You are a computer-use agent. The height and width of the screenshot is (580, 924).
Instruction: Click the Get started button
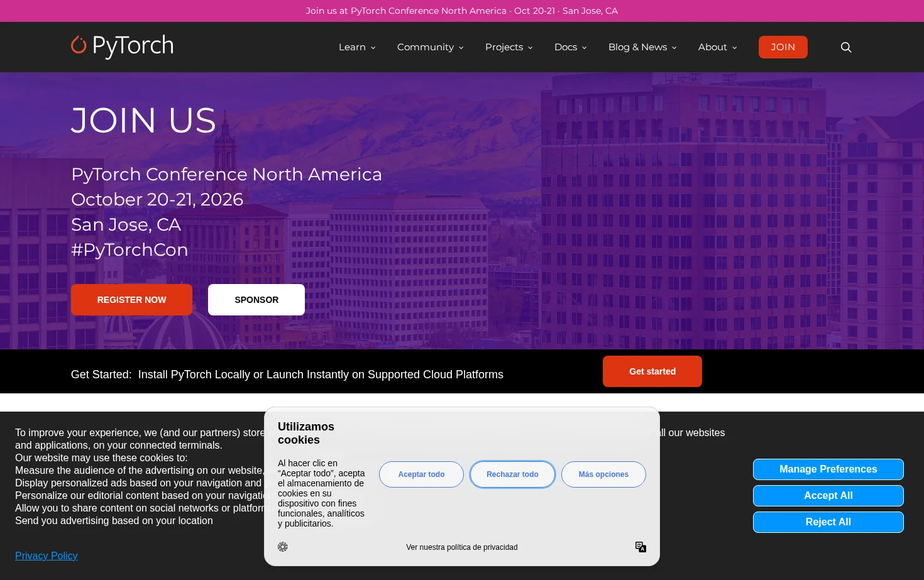click(652, 371)
